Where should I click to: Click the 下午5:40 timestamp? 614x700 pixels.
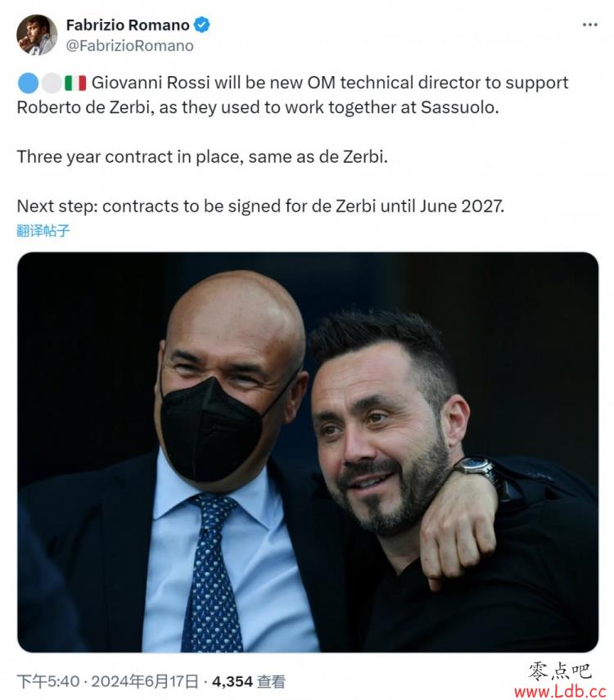click(x=48, y=681)
